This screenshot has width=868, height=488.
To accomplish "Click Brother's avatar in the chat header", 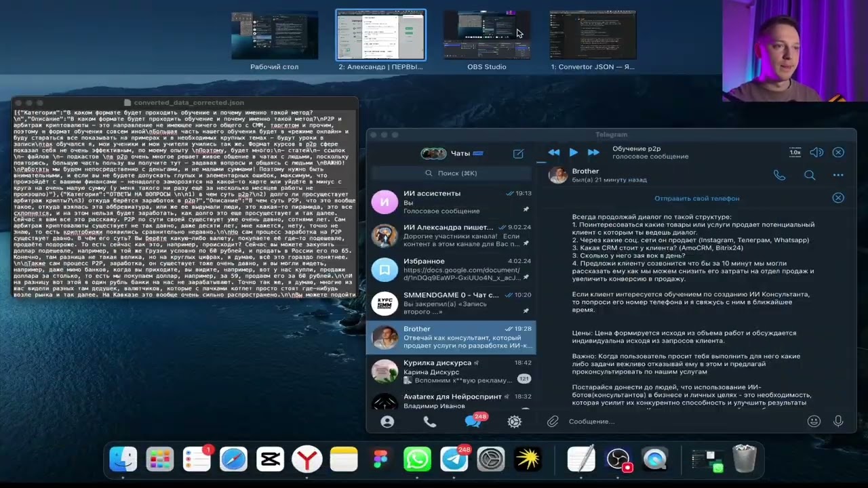I will [558, 176].
